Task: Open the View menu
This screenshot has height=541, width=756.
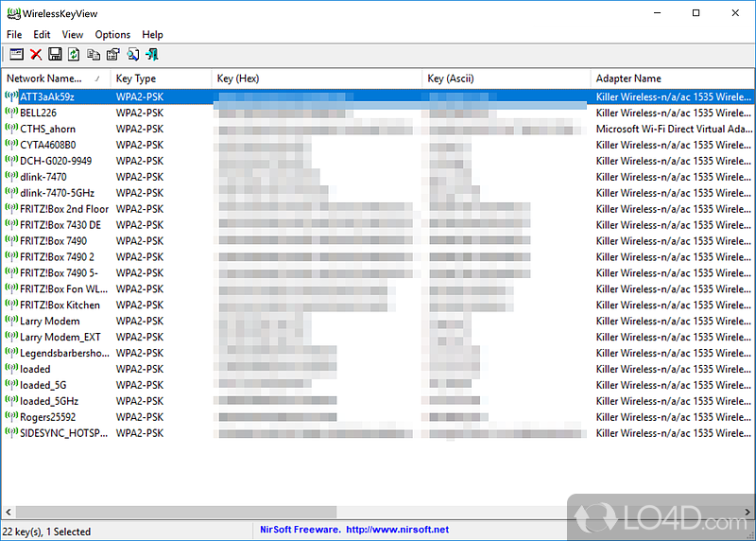Action: click(x=73, y=35)
